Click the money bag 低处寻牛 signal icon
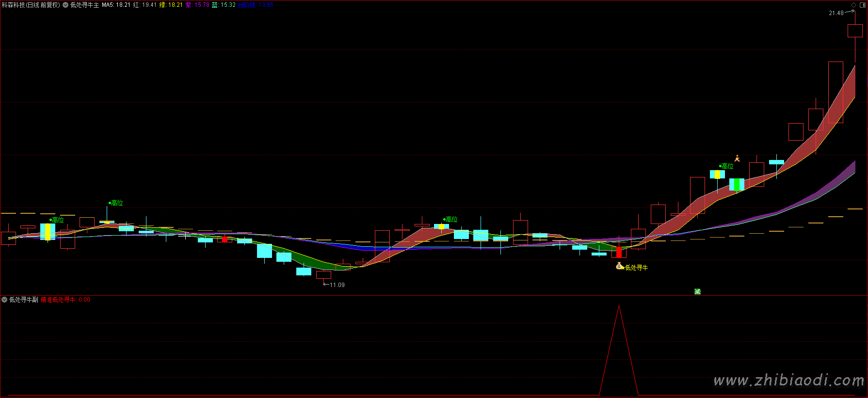Viewport: 868px width, 398px height. [619, 266]
